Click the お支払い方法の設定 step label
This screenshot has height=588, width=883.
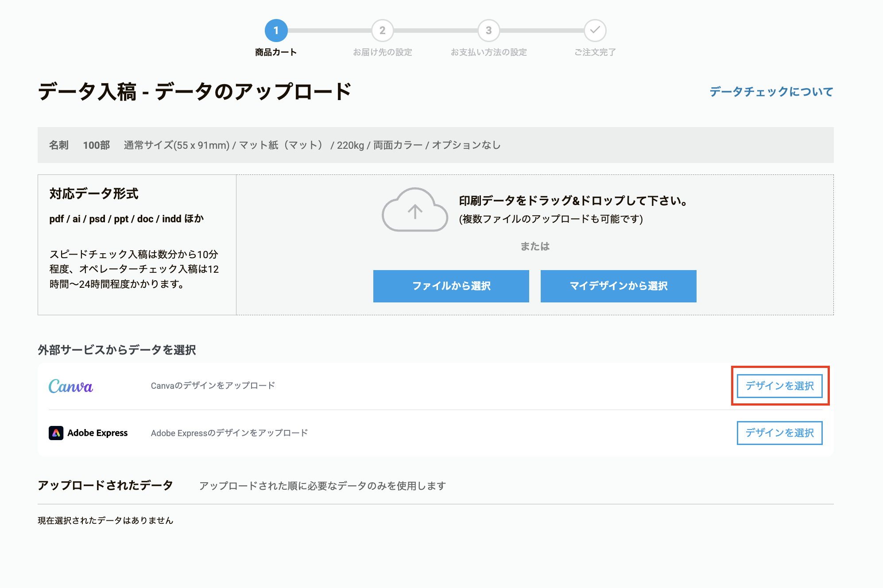click(488, 52)
